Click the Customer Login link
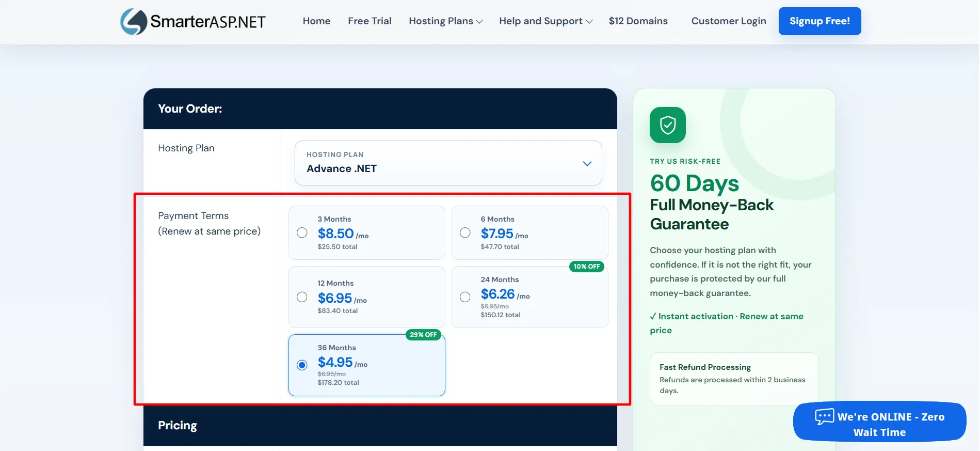 [x=728, y=21]
